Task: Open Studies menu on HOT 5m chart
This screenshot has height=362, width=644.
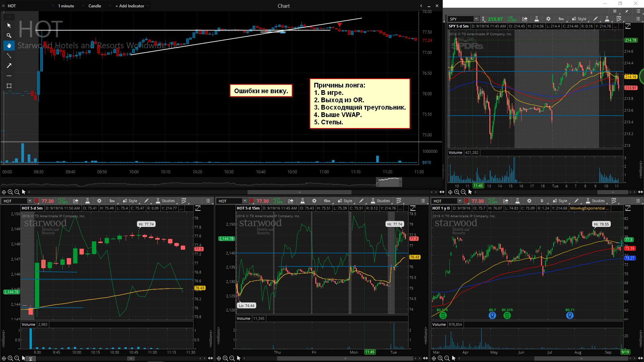Action: pyautogui.click(x=165, y=201)
